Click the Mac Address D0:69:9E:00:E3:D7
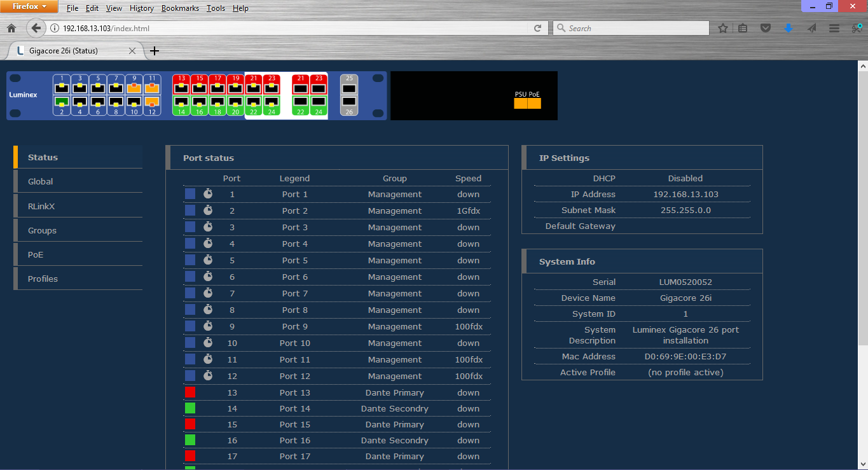Screen dimensions: 868x470 [x=685, y=356]
